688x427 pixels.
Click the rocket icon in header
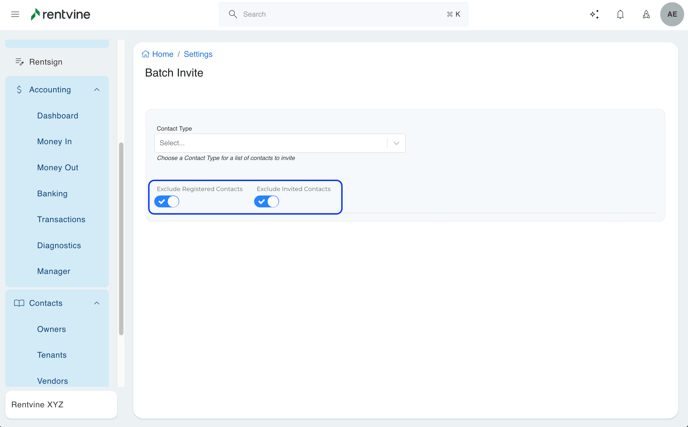click(646, 14)
